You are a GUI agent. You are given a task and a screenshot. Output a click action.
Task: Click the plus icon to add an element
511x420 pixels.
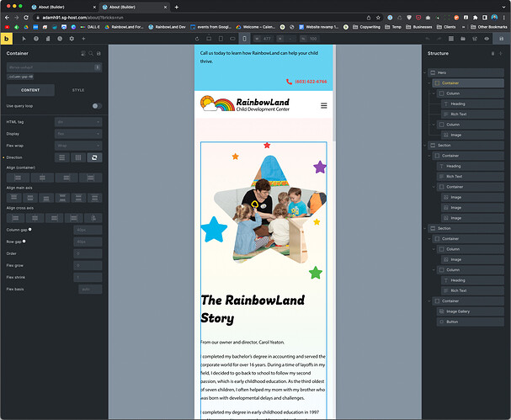[x=83, y=39]
